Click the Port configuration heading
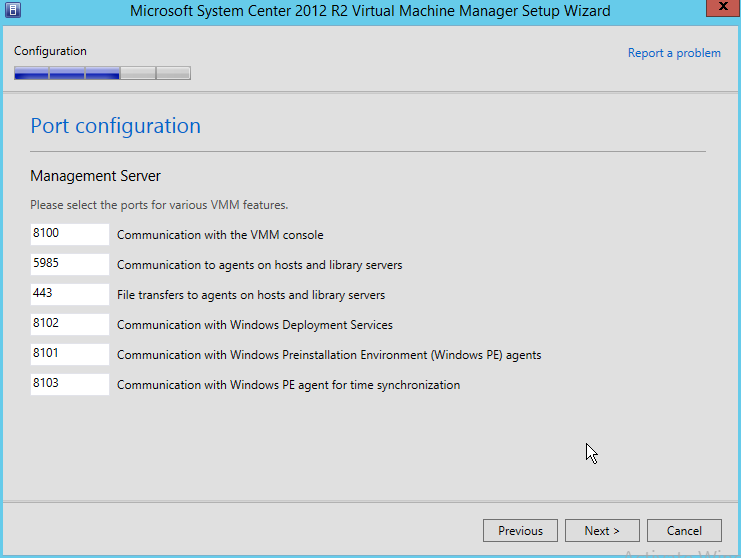Image resolution: width=741 pixels, height=558 pixels. pos(115,126)
